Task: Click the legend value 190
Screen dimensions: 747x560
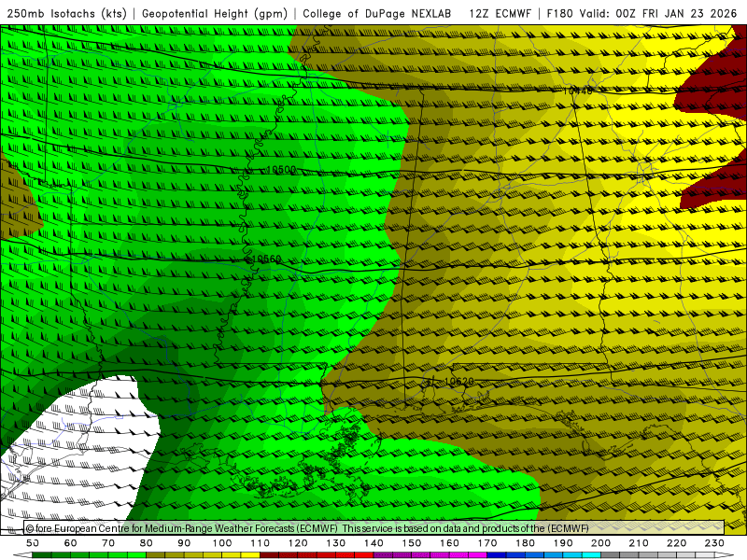Action: click(x=563, y=543)
